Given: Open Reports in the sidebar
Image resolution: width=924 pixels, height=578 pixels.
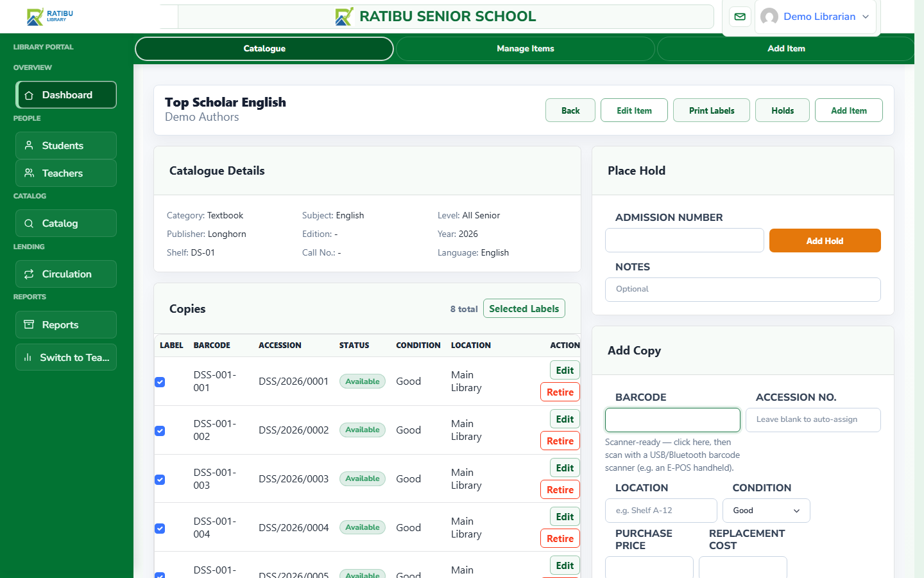Looking at the screenshot, I should coord(66,325).
